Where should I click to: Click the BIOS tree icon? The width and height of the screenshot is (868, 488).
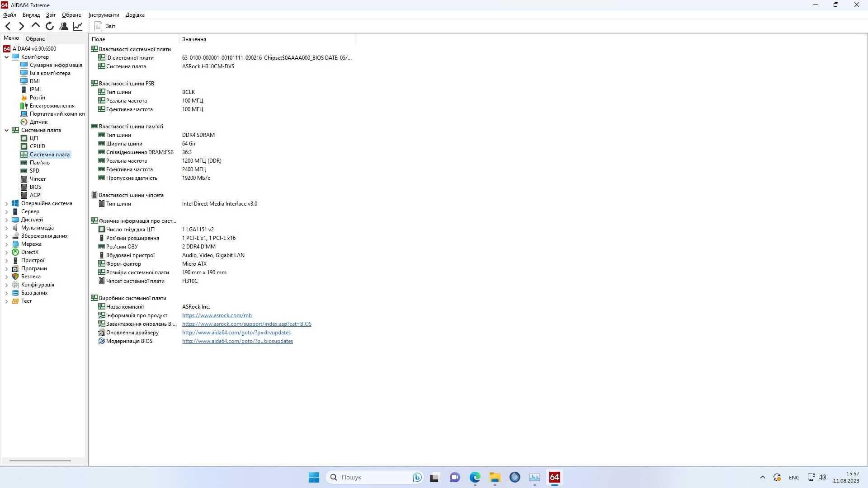click(24, 187)
